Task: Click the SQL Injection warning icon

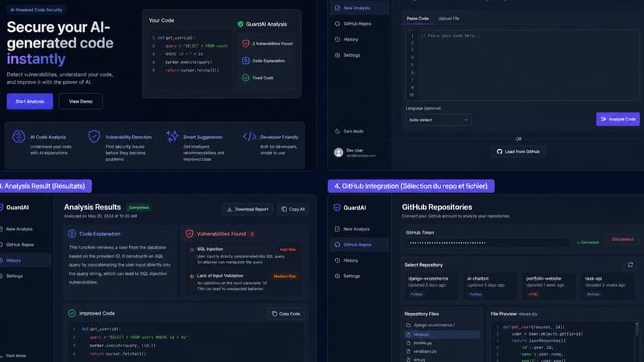Action: tap(191, 249)
